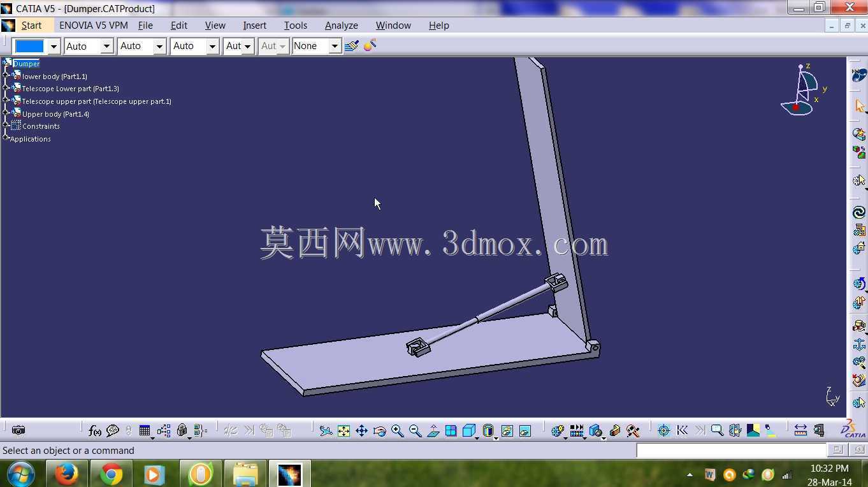Open Google Chrome from the taskbar

point(111,474)
